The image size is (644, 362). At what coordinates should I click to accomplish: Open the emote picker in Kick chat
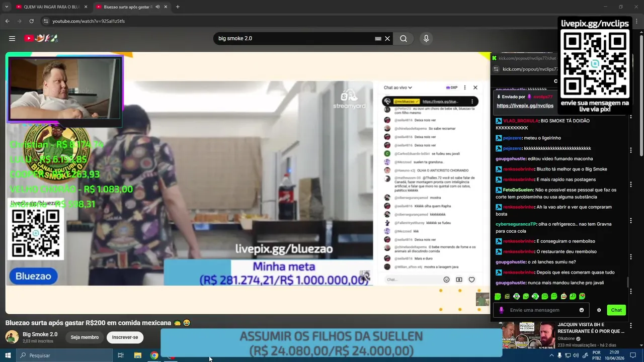(582, 310)
